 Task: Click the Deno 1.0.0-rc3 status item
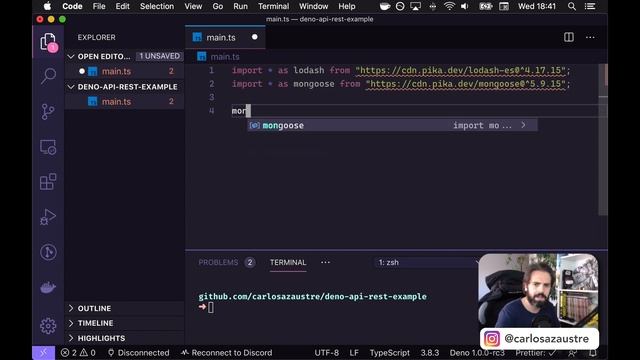pos(477,353)
